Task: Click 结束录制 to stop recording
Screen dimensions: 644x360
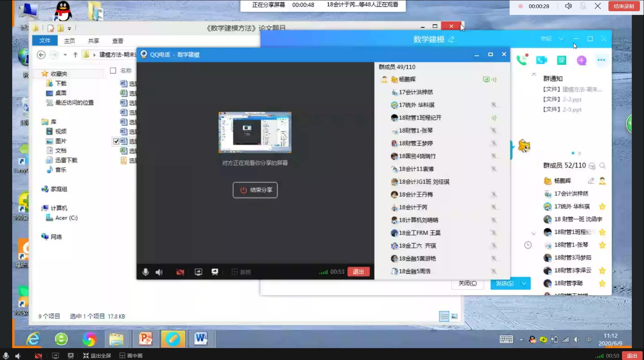Action: coord(624,6)
